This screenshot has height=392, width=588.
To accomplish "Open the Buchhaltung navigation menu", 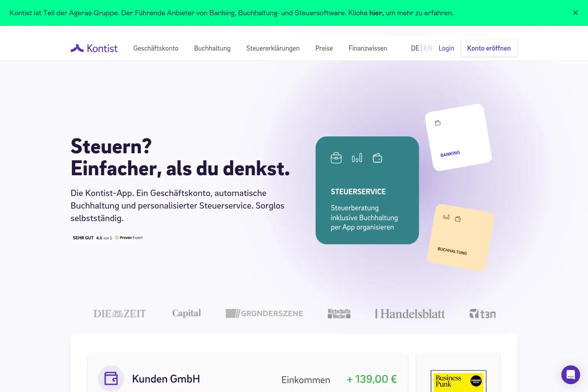I will click(x=212, y=48).
